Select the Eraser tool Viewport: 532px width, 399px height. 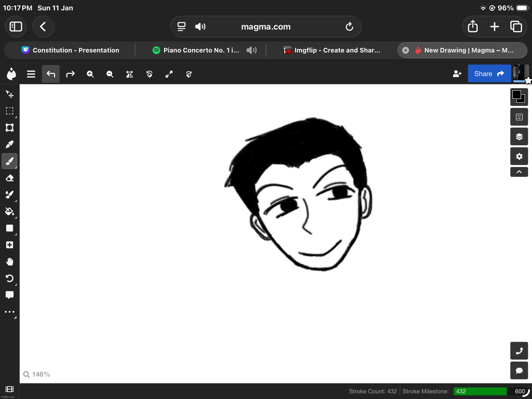(x=10, y=178)
